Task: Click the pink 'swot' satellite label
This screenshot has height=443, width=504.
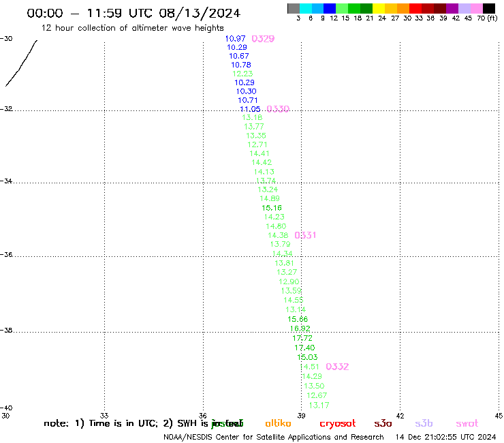Action: pyautogui.click(x=467, y=423)
